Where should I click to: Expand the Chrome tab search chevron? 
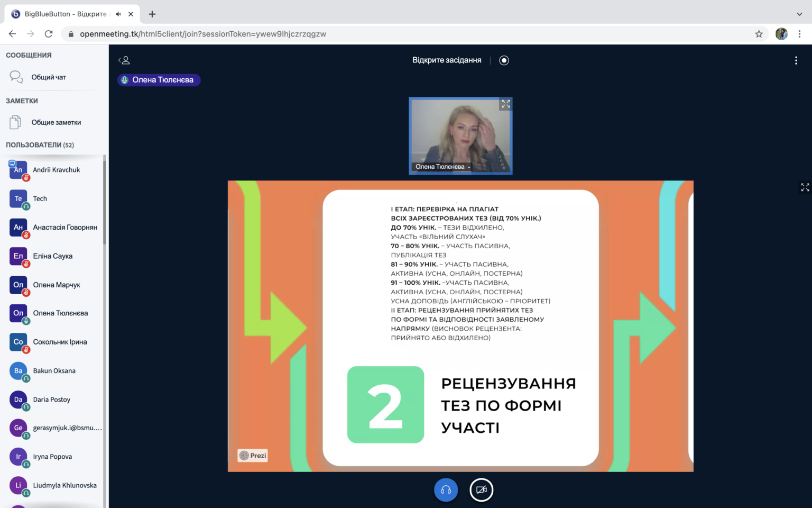tap(799, 14)
